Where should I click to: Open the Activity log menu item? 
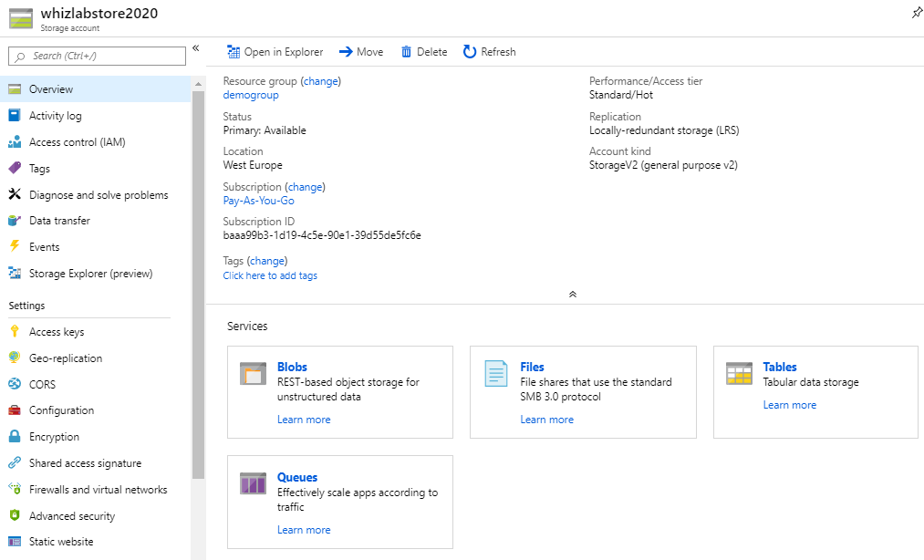(96, 116)
